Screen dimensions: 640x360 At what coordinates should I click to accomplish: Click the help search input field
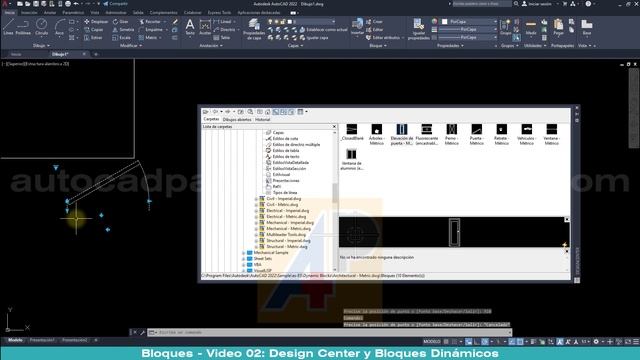(x=482, y=4)
